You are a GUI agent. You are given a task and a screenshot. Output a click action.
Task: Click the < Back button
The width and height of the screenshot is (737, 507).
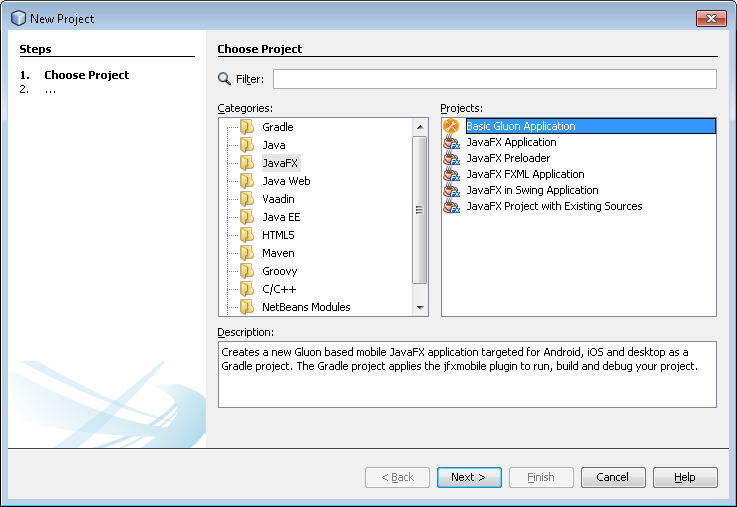[397, 477]
